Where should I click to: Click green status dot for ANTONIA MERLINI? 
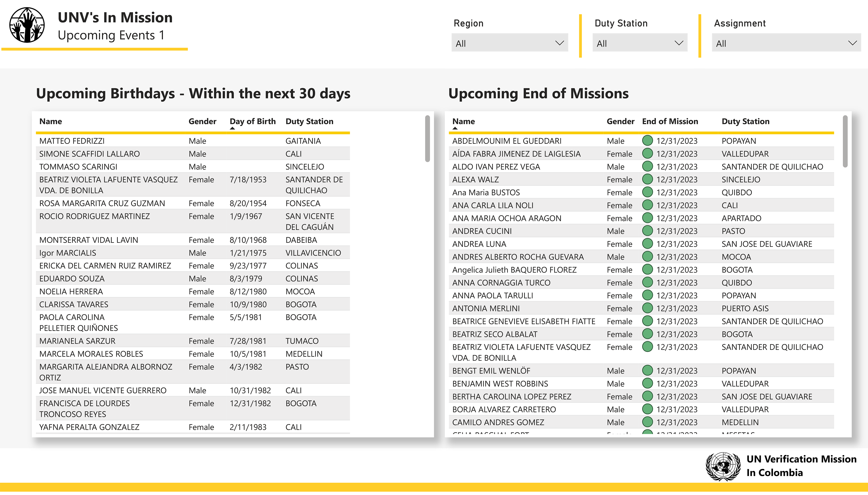click(647, 308)
